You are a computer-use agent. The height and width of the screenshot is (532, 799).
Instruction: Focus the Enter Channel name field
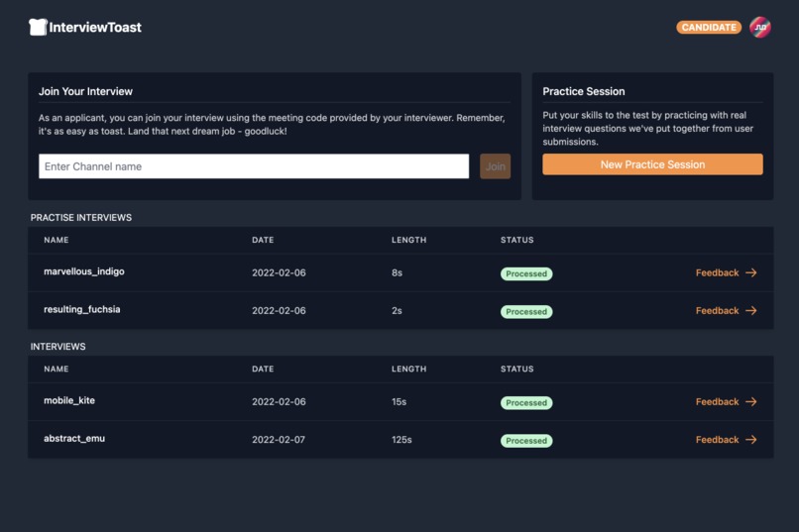pos(254,166)
